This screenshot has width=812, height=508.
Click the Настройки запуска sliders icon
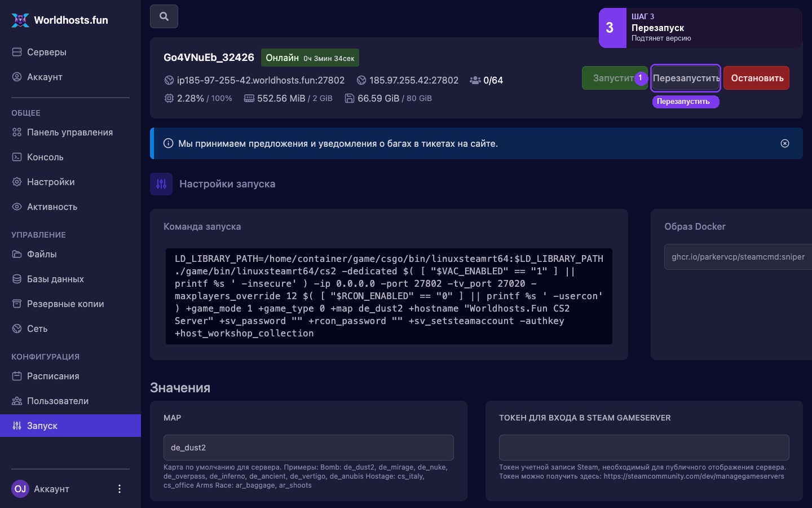[161, 184]
